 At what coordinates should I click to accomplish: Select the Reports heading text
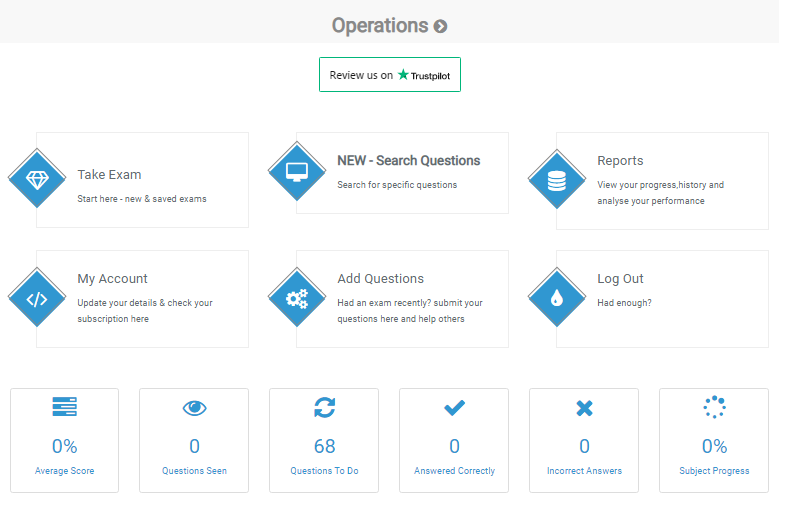pos(620,161)
